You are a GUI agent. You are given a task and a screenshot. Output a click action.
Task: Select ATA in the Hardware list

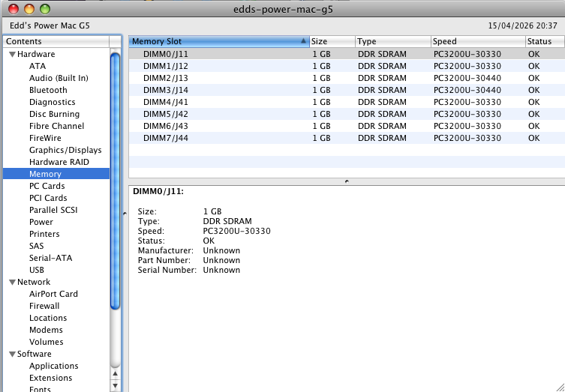click(38, 66)
